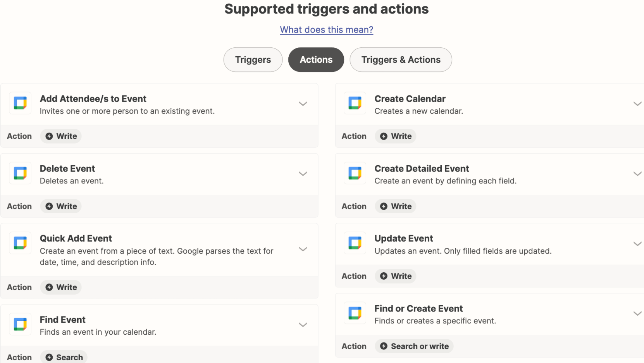Click the 'Quick Add Event' title

pyautogui.click(x=76, y=239)
